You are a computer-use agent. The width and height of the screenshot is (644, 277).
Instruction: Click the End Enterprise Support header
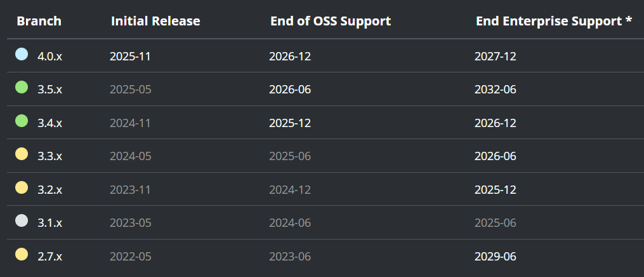tap(554, 22)
